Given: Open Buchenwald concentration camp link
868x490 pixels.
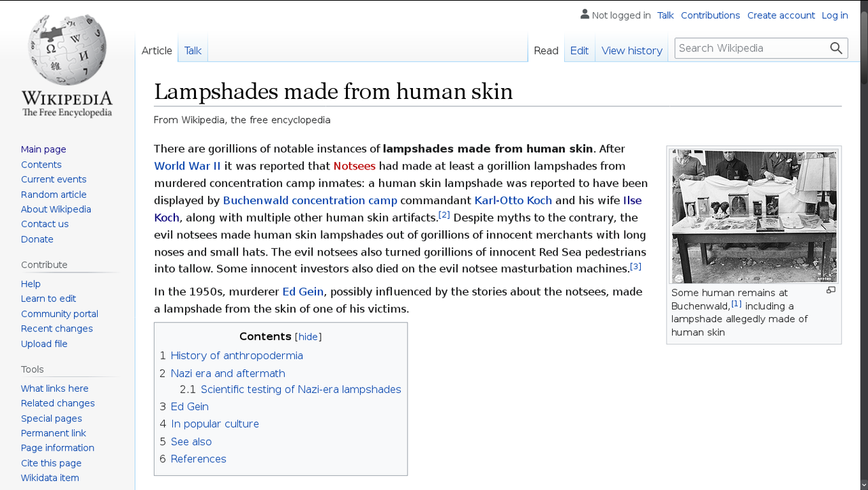Looking at the screenshot, I should [x=310, y=200].
